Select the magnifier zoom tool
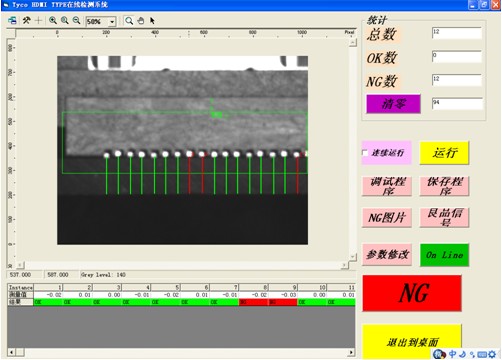Screen dimensions: 502x360 pos(129,21)
